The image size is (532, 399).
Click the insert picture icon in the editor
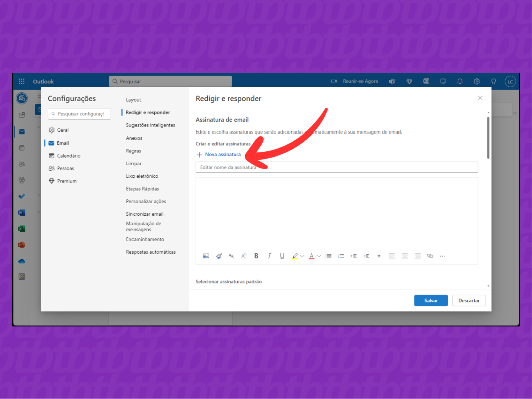(x=206, y=256)
